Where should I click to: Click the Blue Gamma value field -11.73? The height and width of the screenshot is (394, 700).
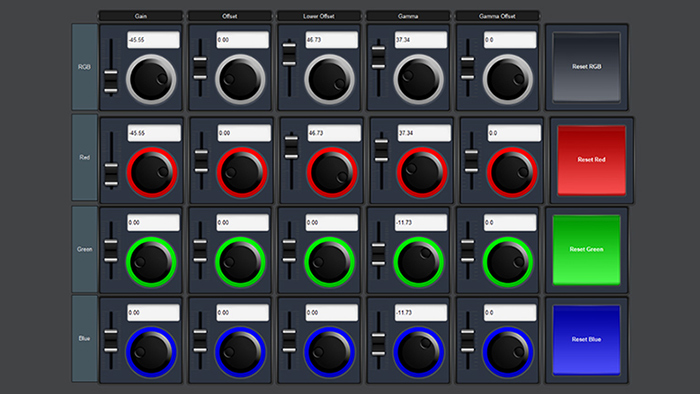coord(421,312)
